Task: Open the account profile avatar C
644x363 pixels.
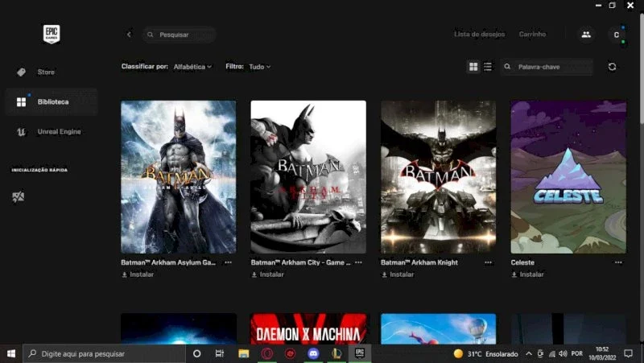Action: point(616,35)
